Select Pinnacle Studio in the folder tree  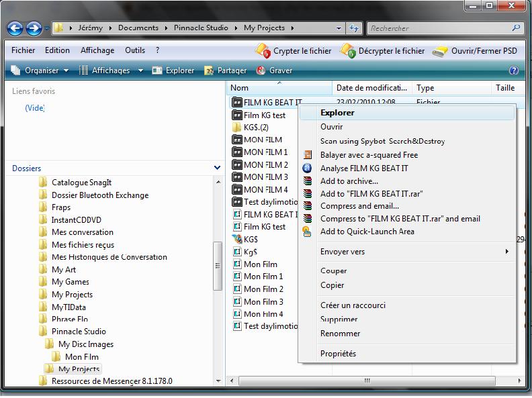(x=79, y=331)
